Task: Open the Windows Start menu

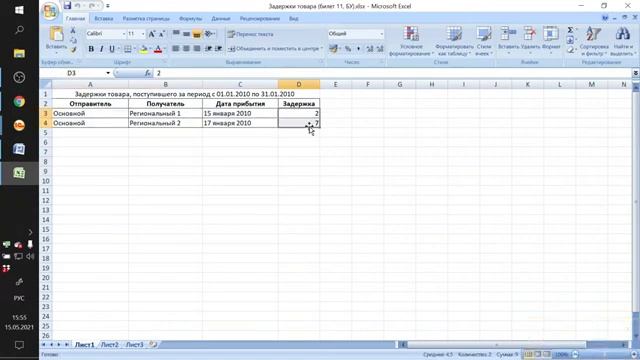Action: pyautogui.click(x=19, y=10)
